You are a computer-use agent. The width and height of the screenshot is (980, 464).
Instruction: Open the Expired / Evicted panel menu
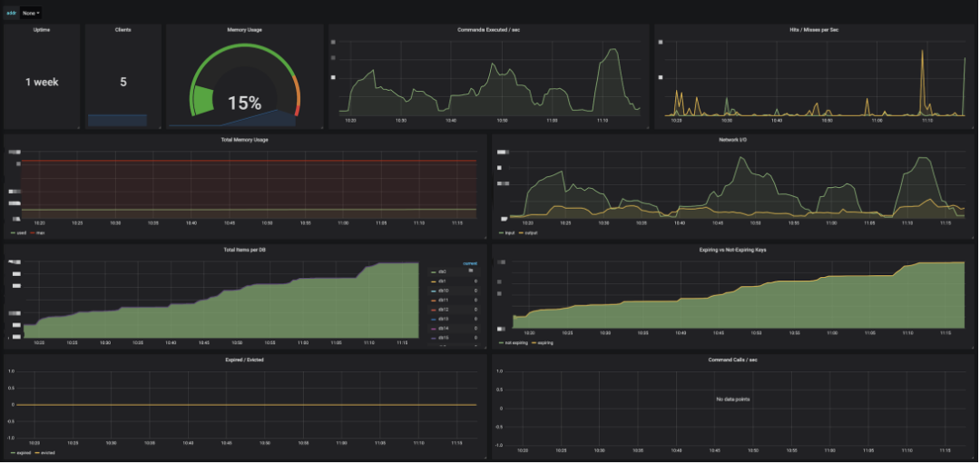pyautogui.click(x=244, y=360)
